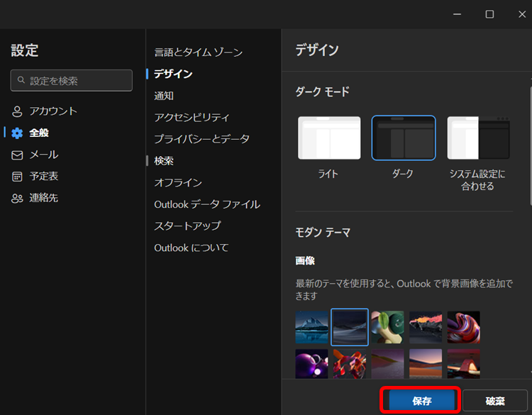Open Outlook について page
The height and width of the screenshot is (415, 532).
192,248
